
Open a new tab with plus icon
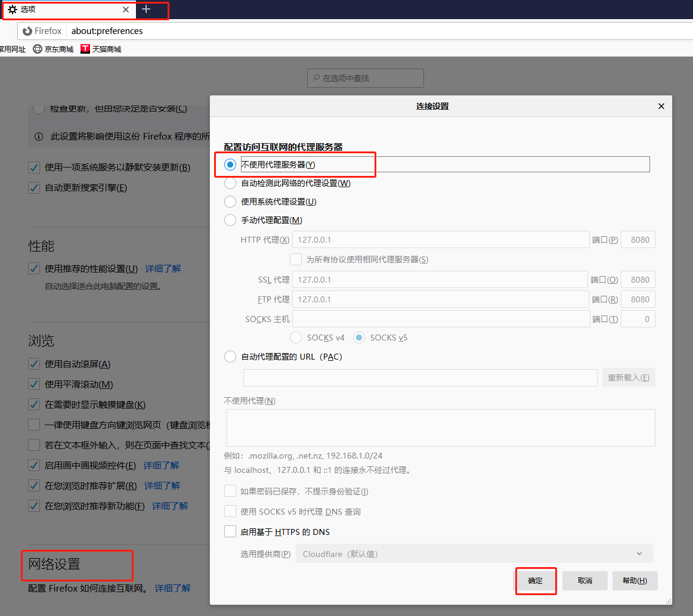(x=146, y=10)
